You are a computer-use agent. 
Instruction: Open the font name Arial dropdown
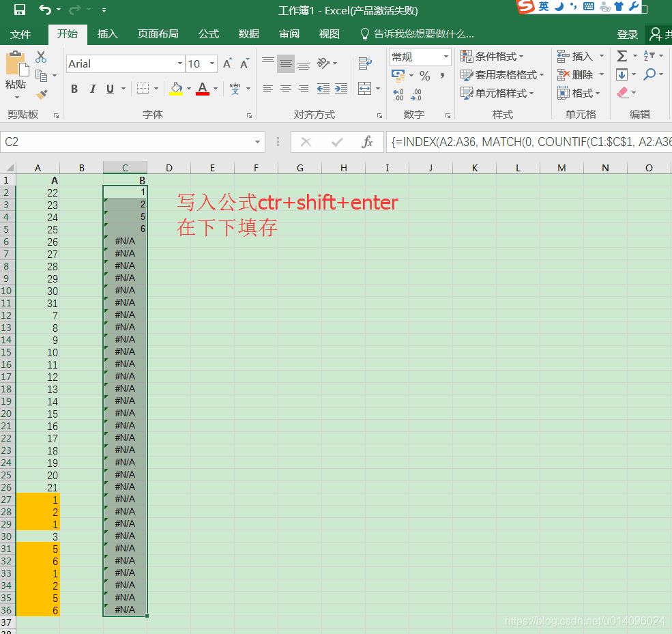pos(180,63)
